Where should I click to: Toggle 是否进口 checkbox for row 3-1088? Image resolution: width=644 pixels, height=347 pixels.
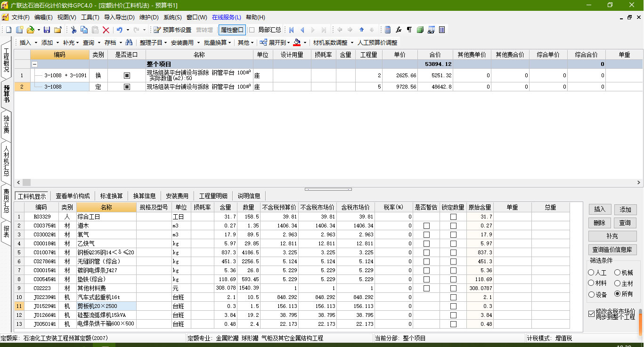127,87
